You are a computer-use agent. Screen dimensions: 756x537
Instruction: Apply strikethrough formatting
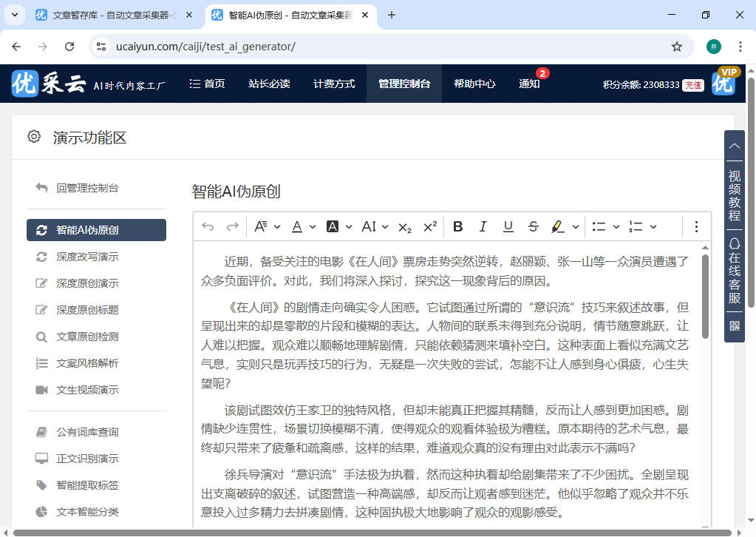pyautogui.click(x=534, y=226)
